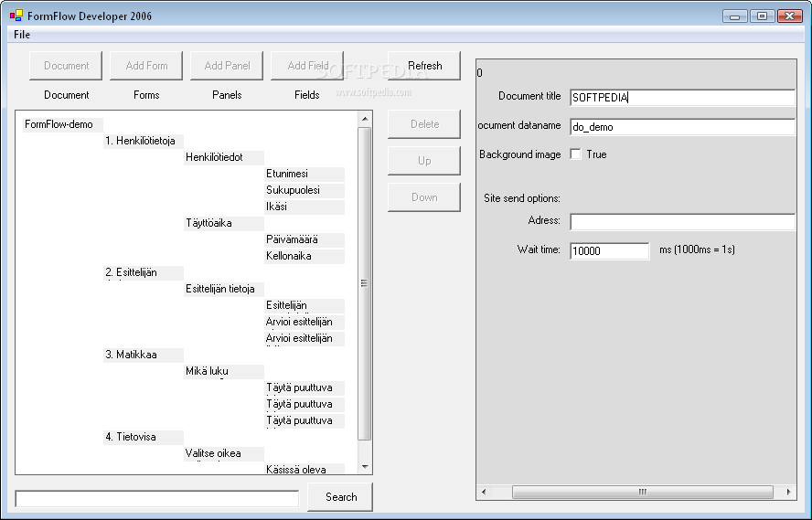Screen dimensions: 812x520
Task: Click the Add Field button
Action: click(307, 66)
